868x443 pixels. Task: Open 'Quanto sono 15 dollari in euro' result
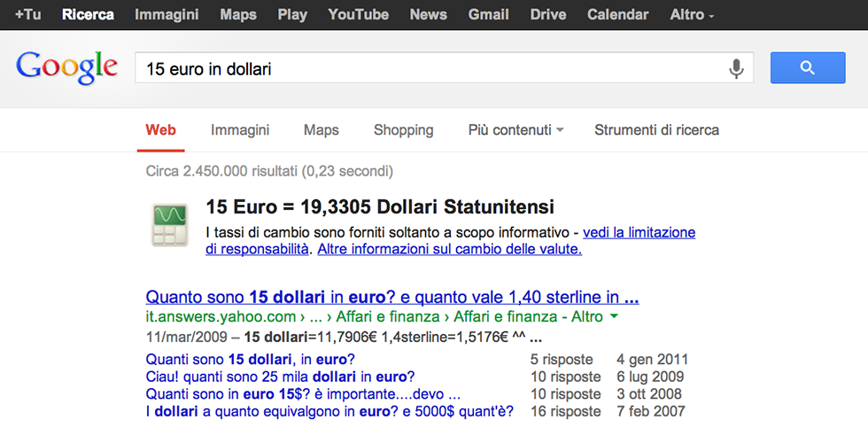391,296
